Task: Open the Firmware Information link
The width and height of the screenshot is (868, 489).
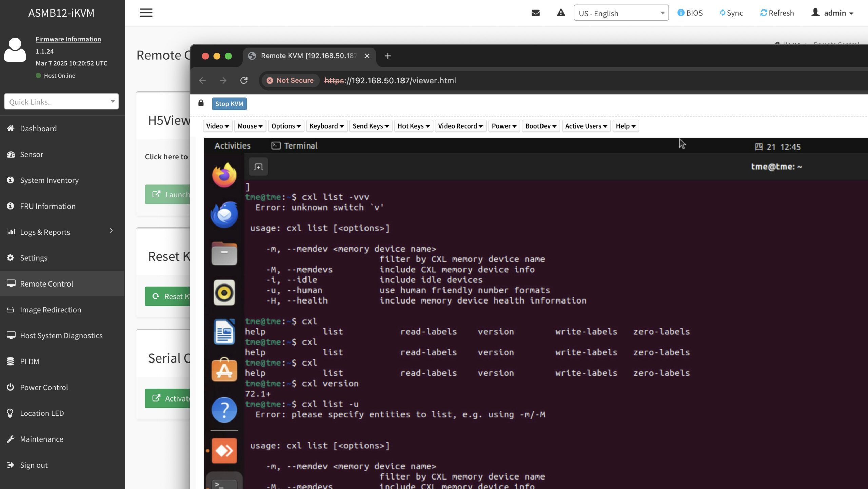Action: [x=68, y=39]
